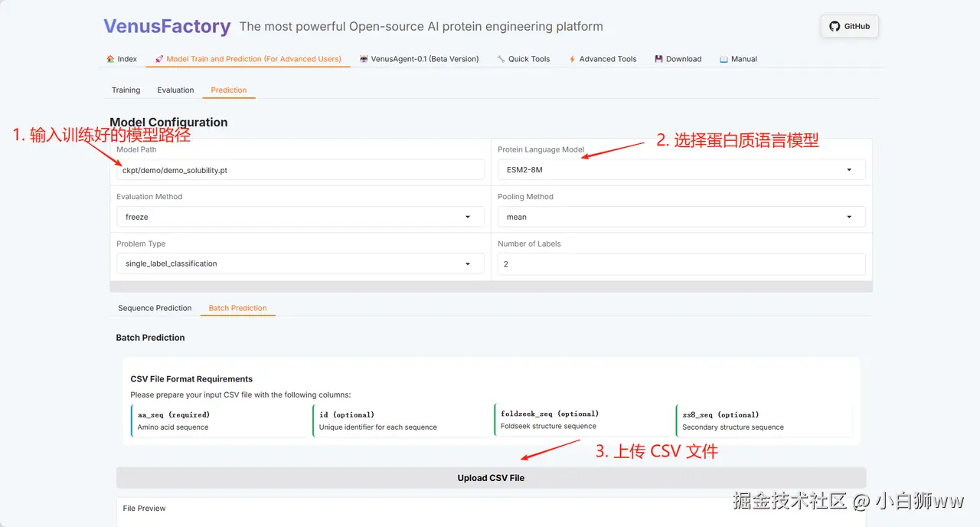Click the VenusFactory title logo
This screenshot has height=527, width=980.
167,26
